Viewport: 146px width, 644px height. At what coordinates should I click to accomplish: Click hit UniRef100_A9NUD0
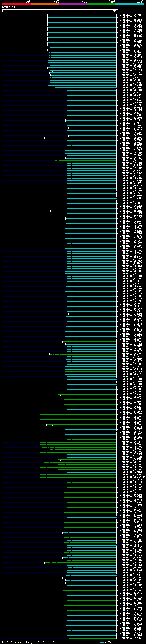pos(131,85)
